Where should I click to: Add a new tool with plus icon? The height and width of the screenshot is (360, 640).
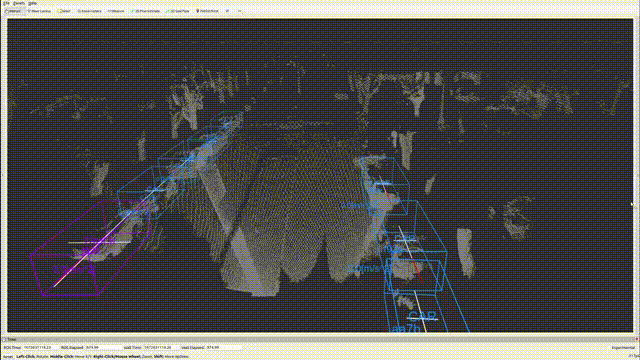point(228,11)
